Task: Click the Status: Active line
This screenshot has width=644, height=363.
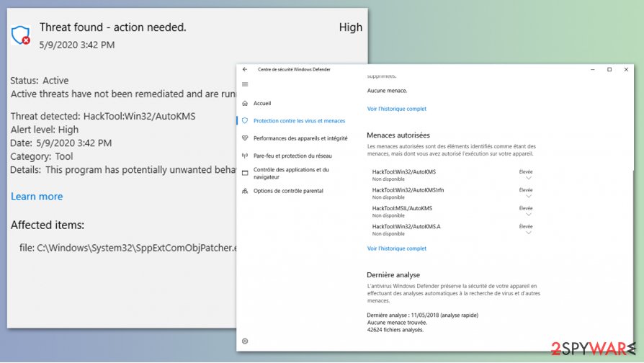Action: [40, 81]
